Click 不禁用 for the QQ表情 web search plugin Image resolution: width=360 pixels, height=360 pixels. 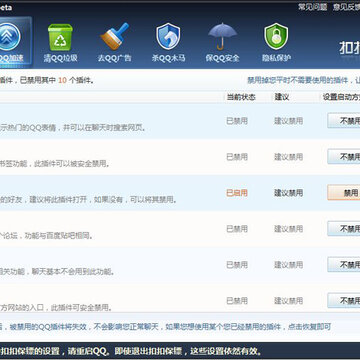coord(344,121)
